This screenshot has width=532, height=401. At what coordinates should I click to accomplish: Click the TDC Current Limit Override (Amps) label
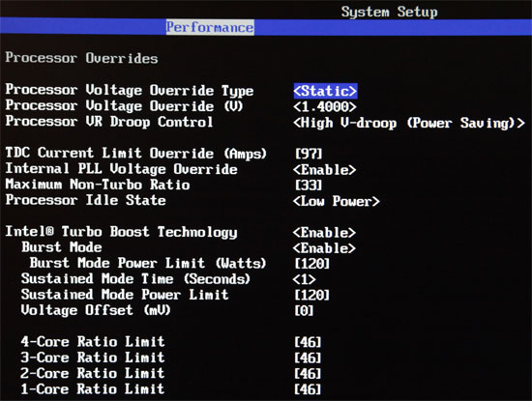[x=136, y=154]
